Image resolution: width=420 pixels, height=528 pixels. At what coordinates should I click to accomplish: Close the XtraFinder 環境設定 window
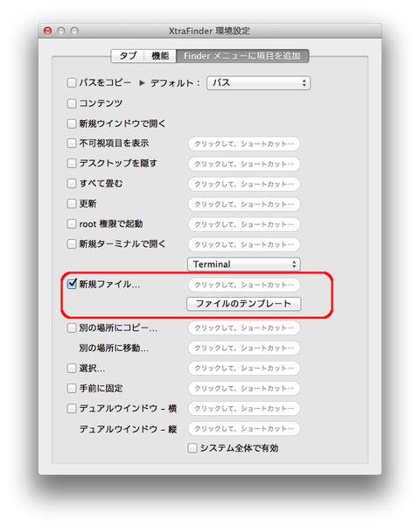[x=48, y=31]
